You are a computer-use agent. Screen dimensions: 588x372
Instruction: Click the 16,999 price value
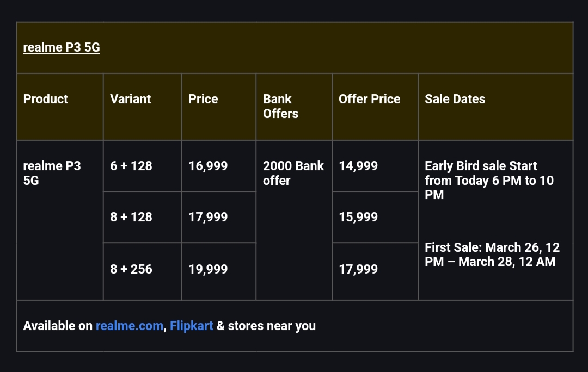[208, 166]
